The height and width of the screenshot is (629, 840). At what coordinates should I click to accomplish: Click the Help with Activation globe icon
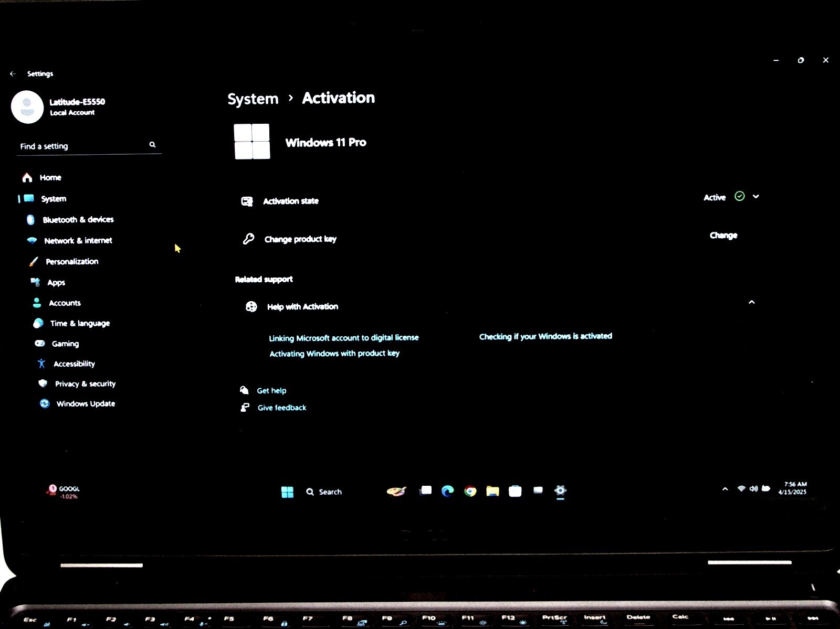[x=251, y=306]
